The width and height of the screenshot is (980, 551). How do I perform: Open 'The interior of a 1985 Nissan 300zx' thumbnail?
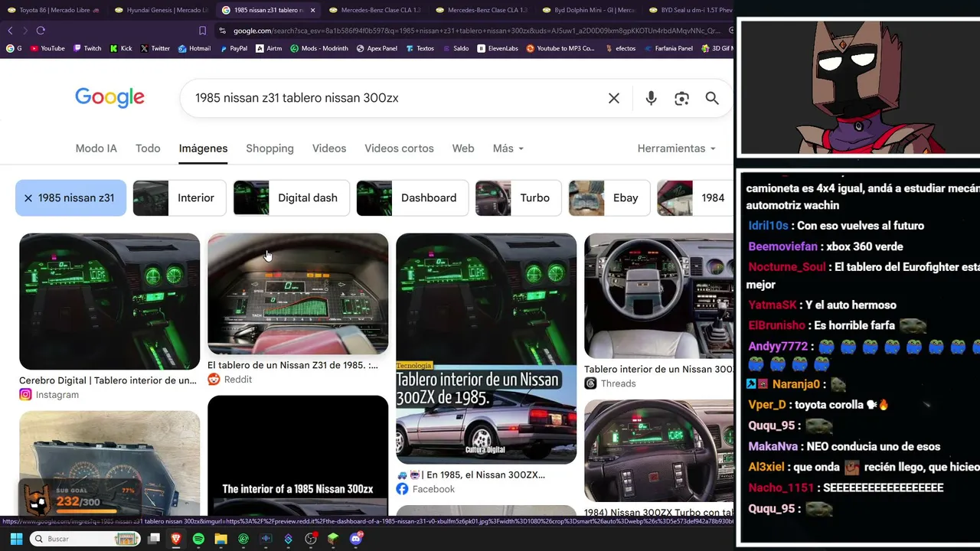click(x=298, y=456)
